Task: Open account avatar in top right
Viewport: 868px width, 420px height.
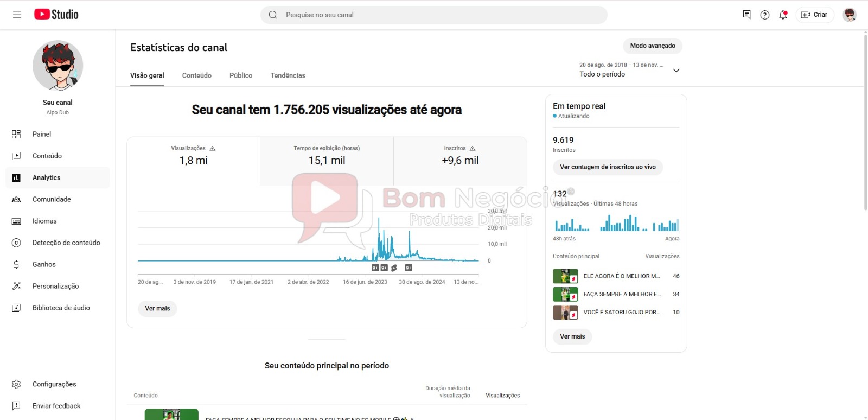Action: coord(849,15)
